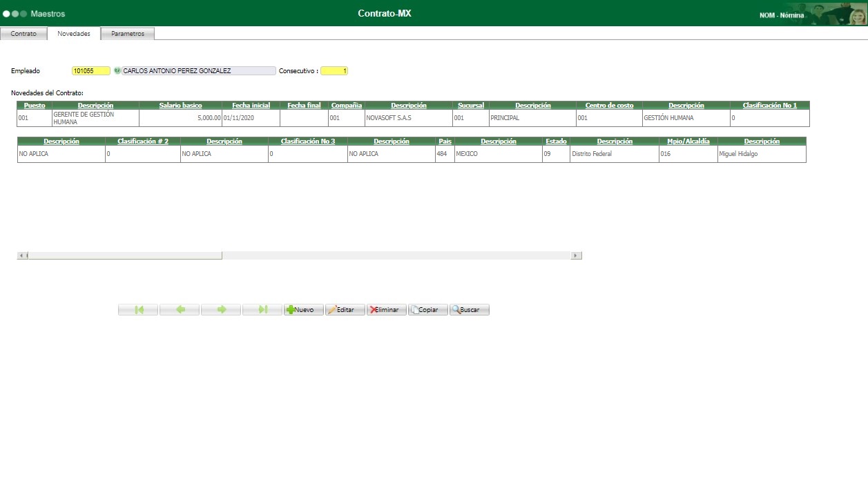The height and width of the screenshot is (486, 868).
Task: Click the Nuevo button
Action: point(304,310)
